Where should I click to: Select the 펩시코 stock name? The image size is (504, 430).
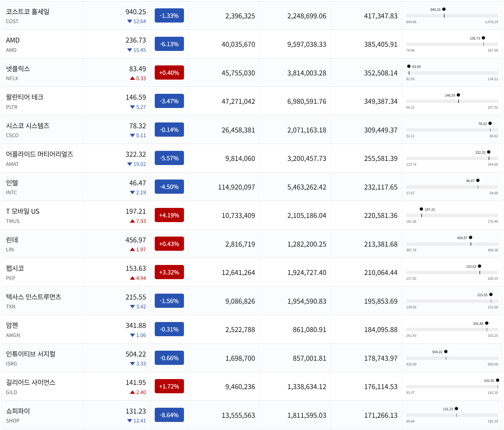coord(15,268)
